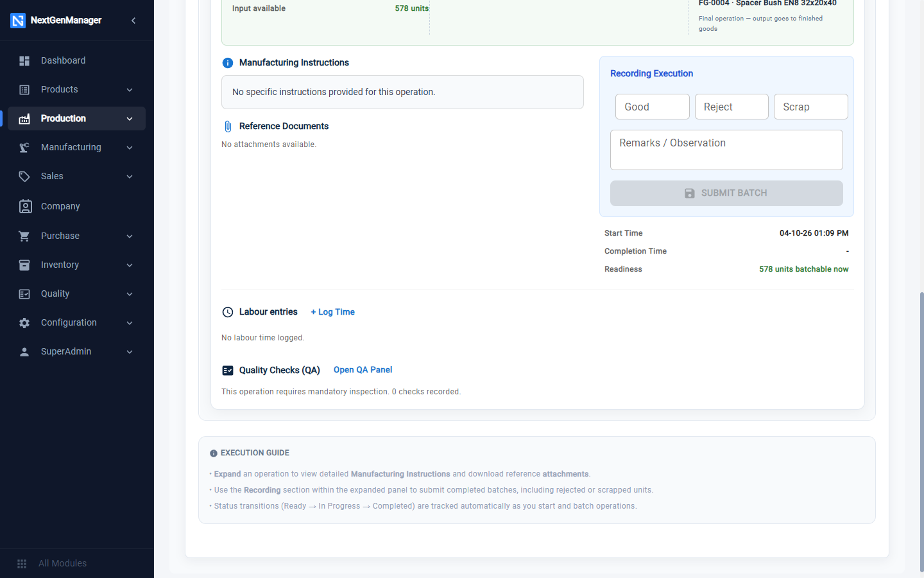The image size is (924, 578).
Task: Click the + Log Time link
Action: tap(332, 312)
